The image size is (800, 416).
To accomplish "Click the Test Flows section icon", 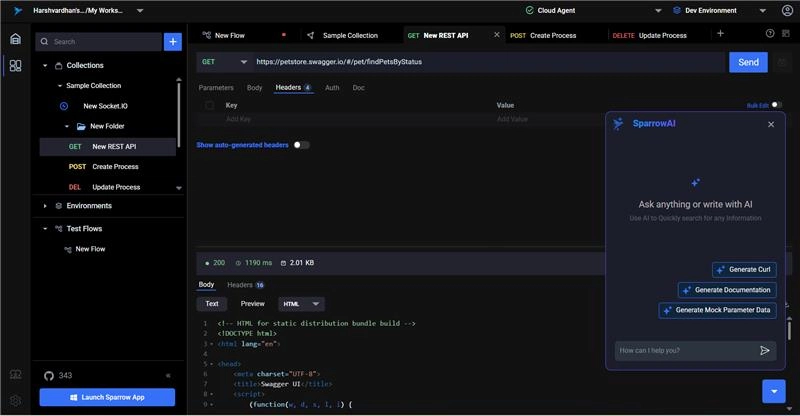I will coord(59,229).
